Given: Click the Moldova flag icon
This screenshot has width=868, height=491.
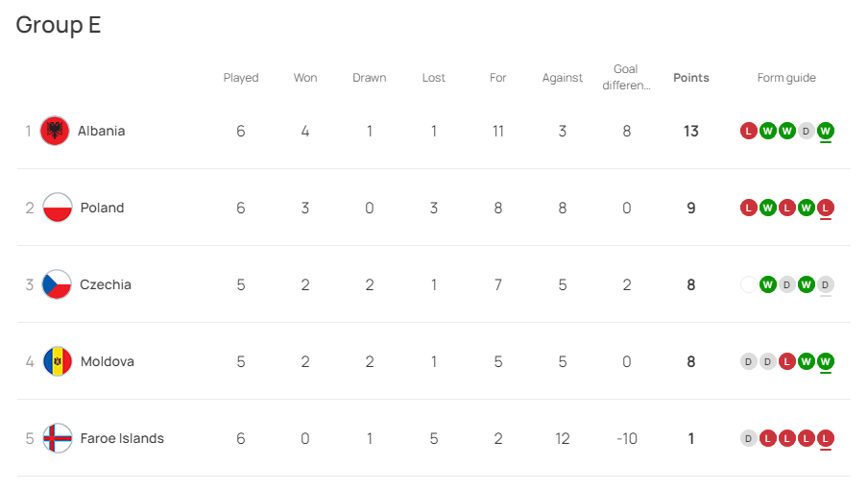Looking at the screenshot, I should [x=58, y=361].
